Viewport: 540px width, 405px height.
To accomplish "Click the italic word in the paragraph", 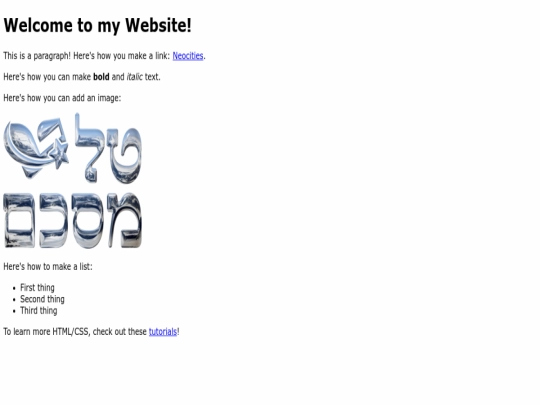I will tap(134, 77).
